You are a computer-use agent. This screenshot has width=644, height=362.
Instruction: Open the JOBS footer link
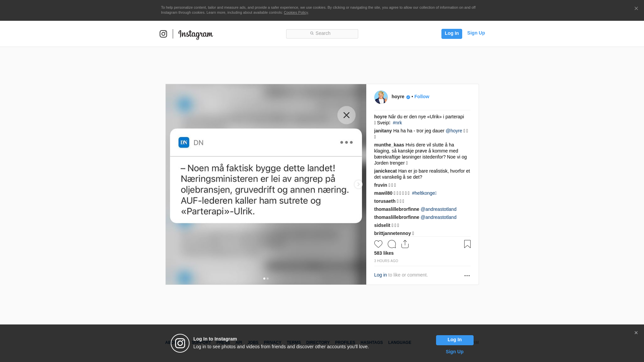pos(253,343)
